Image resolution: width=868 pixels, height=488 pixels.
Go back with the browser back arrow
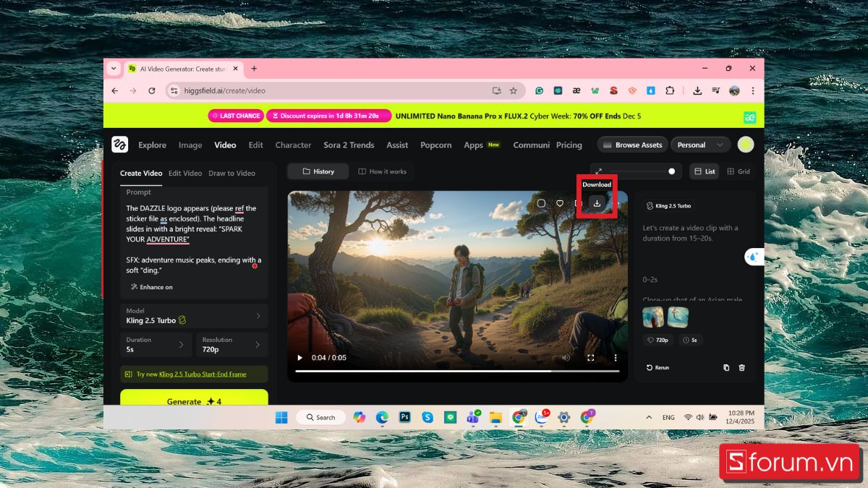click(x=115, y=90)
